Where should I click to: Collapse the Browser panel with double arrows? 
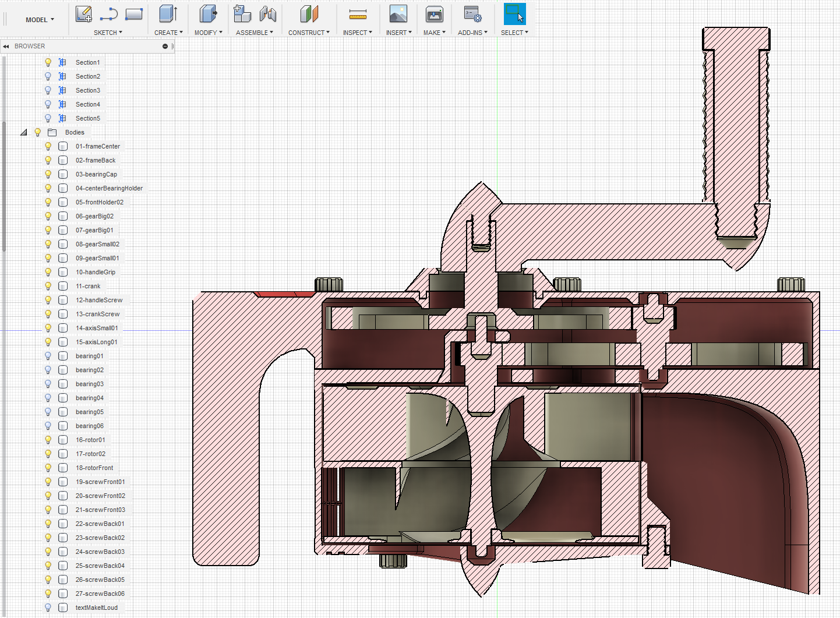tap(6, 46)
